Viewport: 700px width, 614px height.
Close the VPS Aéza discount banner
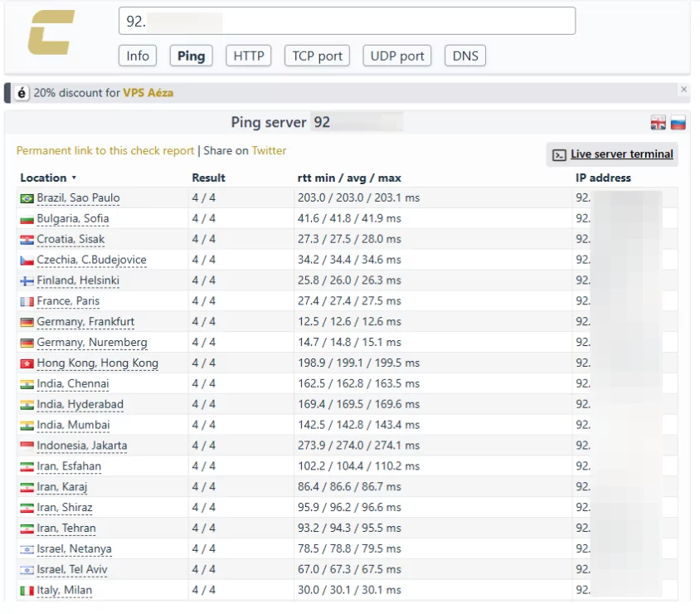683,90
